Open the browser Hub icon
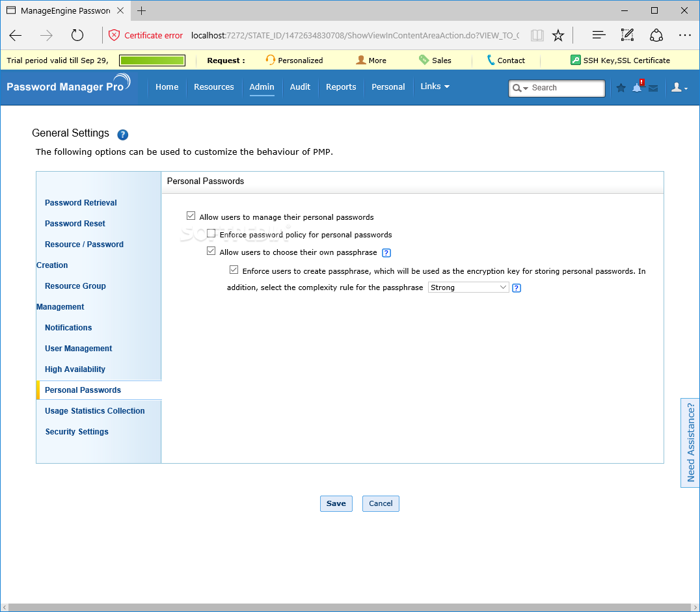 click(x=599, y=35)
